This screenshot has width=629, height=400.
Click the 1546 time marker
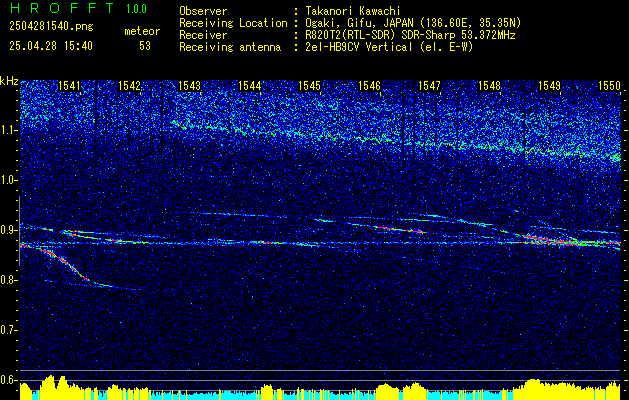pyautogui.click(x=369, y=85)
